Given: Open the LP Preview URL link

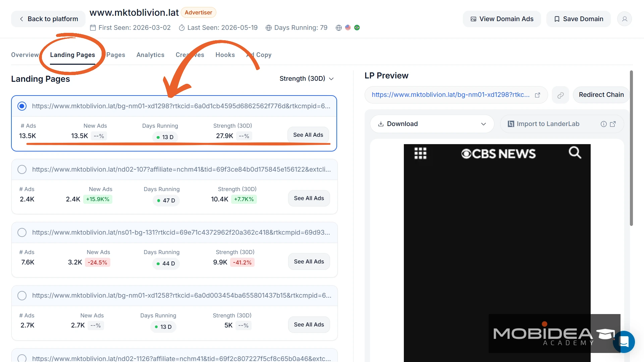Looking at the screenshot, I should (450, 95).
